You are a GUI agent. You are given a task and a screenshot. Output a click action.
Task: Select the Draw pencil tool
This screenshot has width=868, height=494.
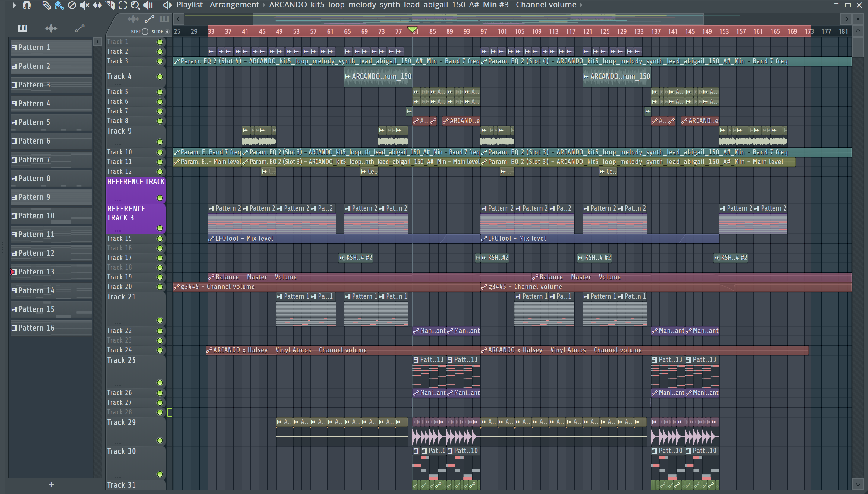[x=46, y=5]
